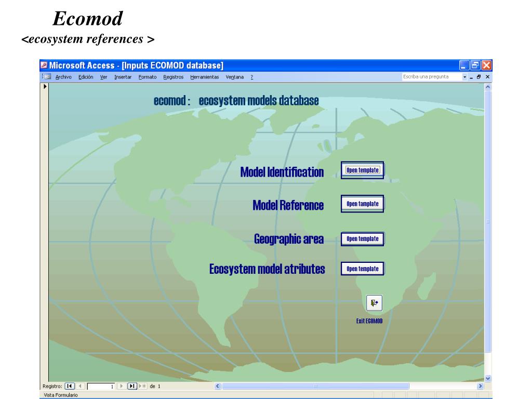Go to first record button
This screenshot has width=532, height=399.
point(69,386)
